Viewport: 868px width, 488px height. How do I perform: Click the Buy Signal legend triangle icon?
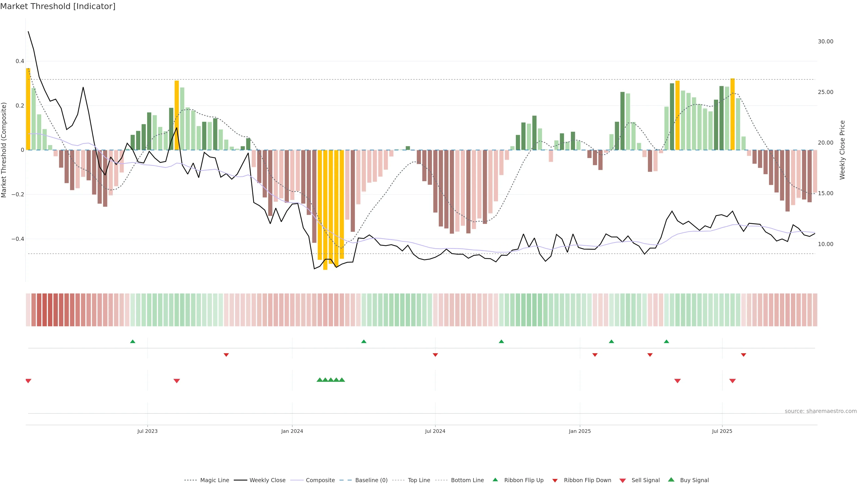(671, 480)
